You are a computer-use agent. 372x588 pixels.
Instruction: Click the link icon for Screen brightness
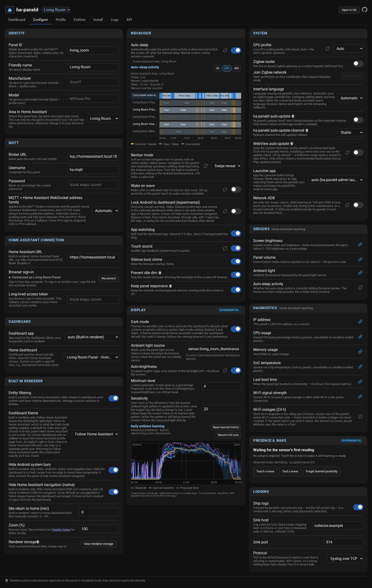pyautogui.click(x=360, y=245)
